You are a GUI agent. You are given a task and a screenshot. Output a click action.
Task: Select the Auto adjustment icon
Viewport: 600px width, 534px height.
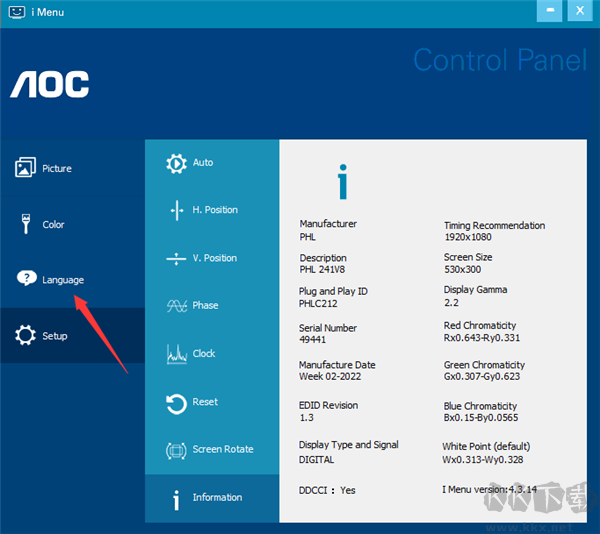[x=176, y=163]
